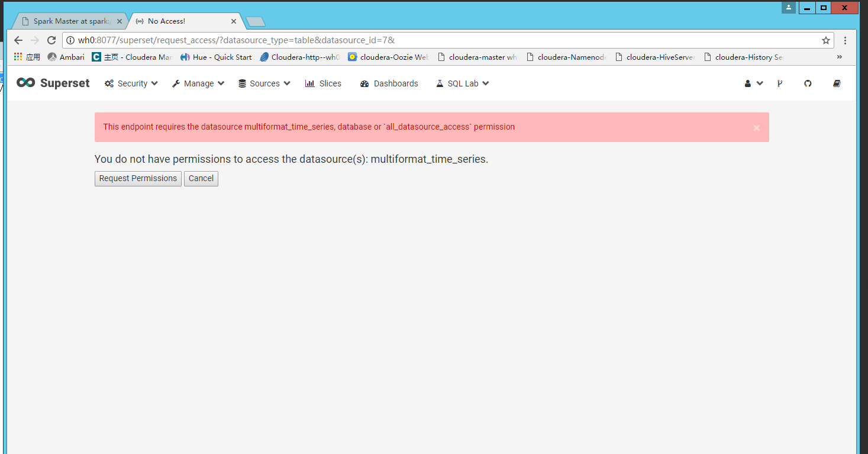Image resolution: width=868 pixels, height=454 pixels.
Task: Go back in browser history
Action: click(18, 40)
